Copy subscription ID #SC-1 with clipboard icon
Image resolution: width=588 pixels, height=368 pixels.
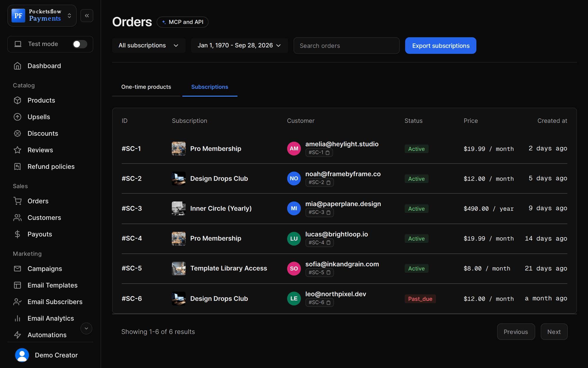(328, 153)
